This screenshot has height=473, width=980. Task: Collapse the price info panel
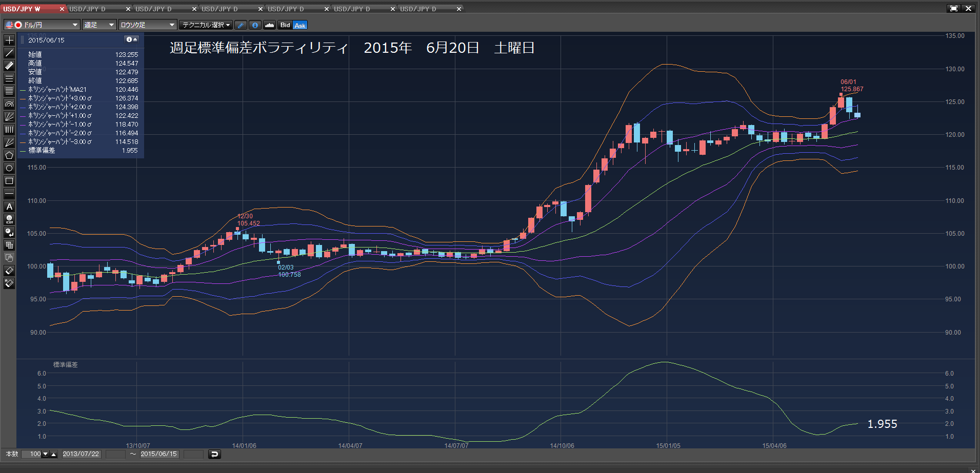(132, 39)
